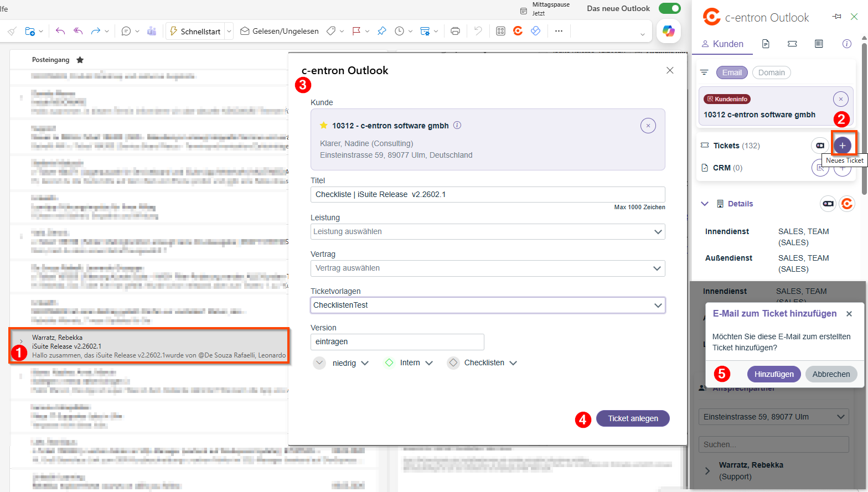Click the Titel input field

(x=488, y=194)
